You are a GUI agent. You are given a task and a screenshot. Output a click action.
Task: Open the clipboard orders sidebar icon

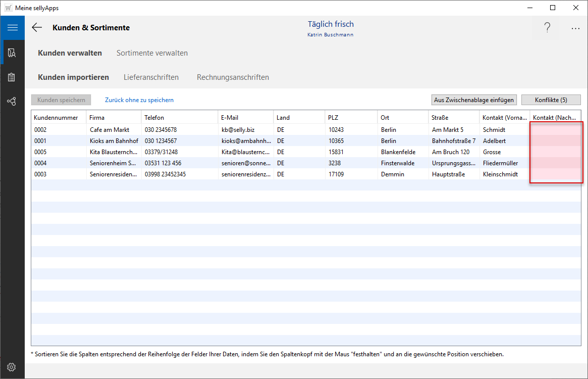click(x=12, y=77)
